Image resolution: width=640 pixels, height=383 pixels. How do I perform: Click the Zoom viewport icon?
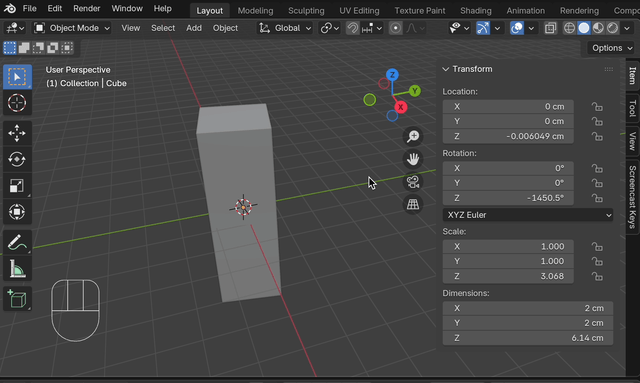[x=413, y=136]
